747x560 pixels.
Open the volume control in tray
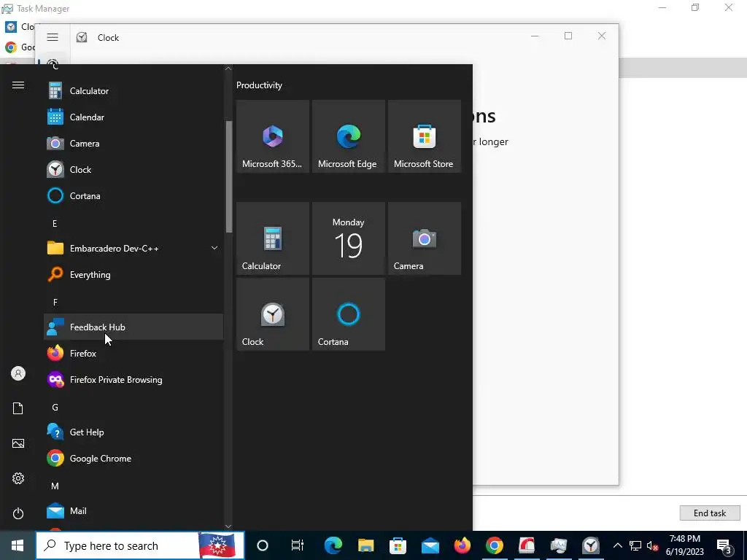(653, 546)
